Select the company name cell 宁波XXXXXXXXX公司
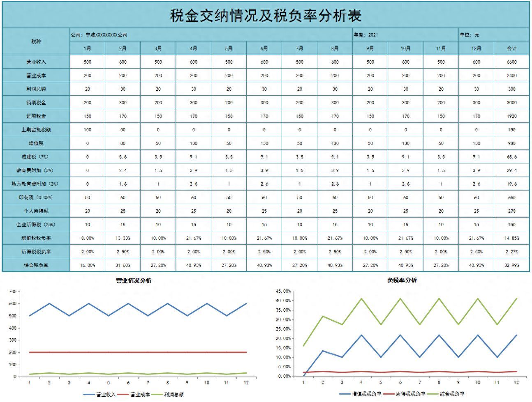Viewport: 532px width, 402px height. [99, 35]
